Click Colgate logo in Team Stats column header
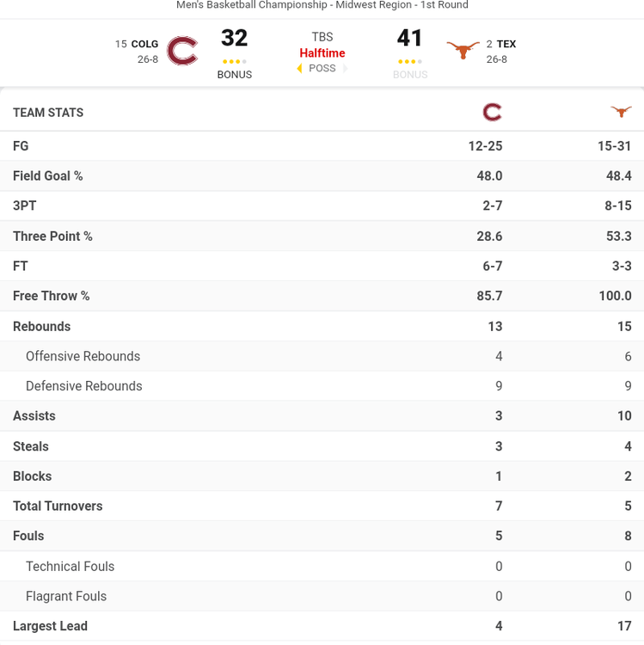Screen dimensions: 644x645 pyautogui.click(x=492, y=112)
